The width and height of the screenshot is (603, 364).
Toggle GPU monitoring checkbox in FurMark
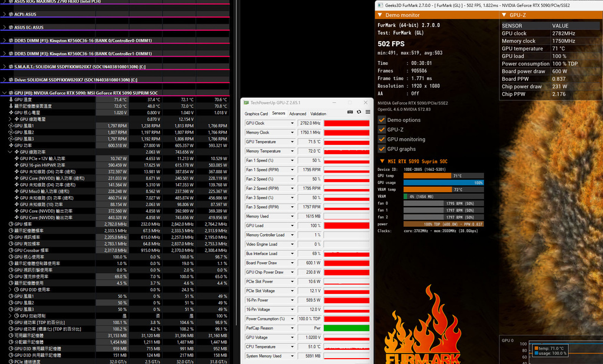(382, 139)
